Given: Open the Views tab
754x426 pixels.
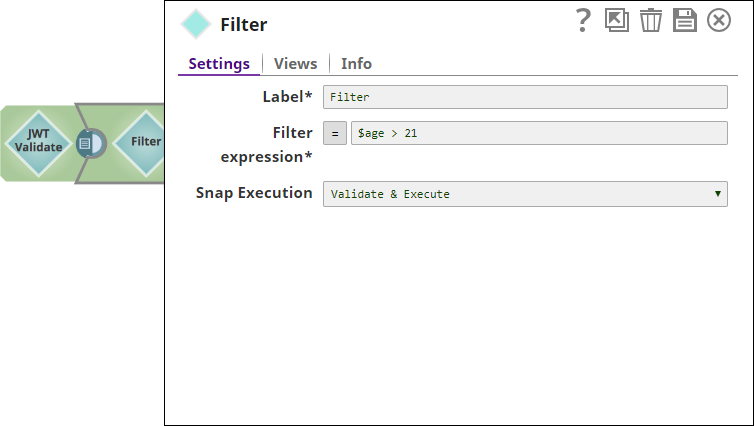Looking at the screenshot, I should [x=295, y=63].
